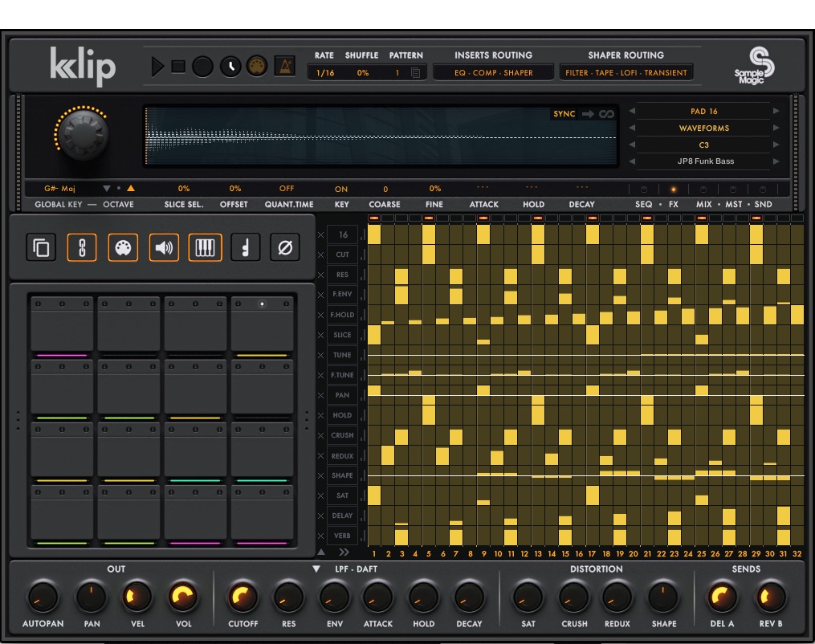This screenshot has height=644, width=815.
Task: Click the X beside the PAN lane
Action: pyautogui.click(x=320, y=396)
